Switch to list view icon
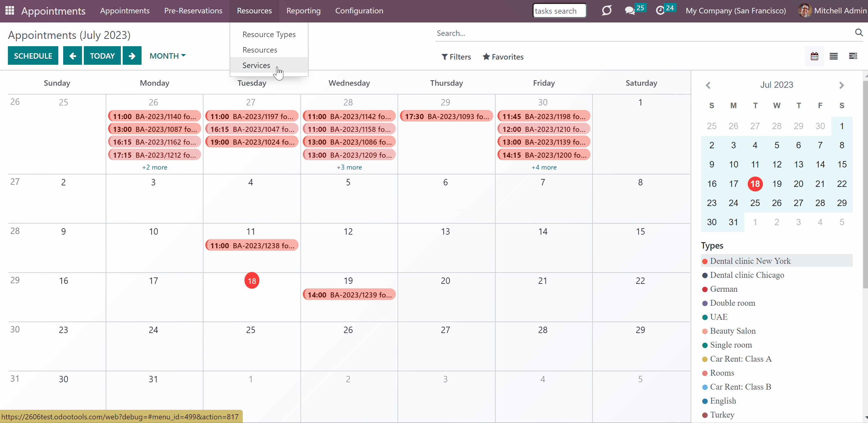 click(x=834, y=56)
